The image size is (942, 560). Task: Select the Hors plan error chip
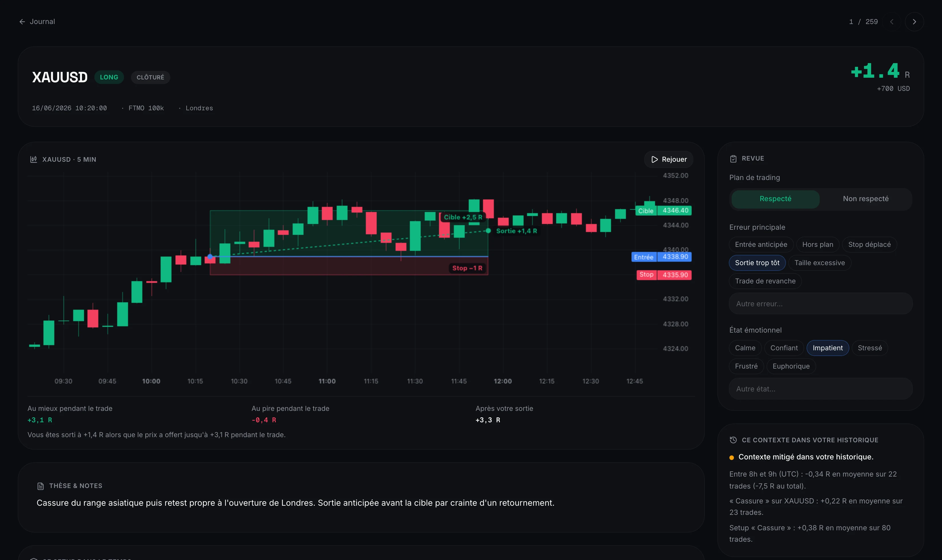coord(817,245)
